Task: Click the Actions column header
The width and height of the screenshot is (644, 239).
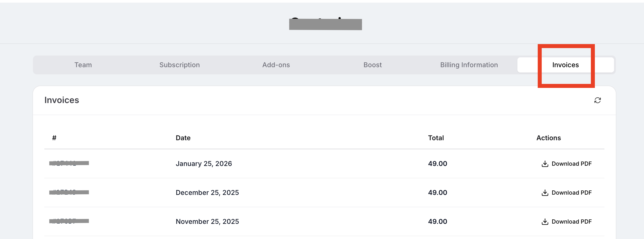Action: 549,138
